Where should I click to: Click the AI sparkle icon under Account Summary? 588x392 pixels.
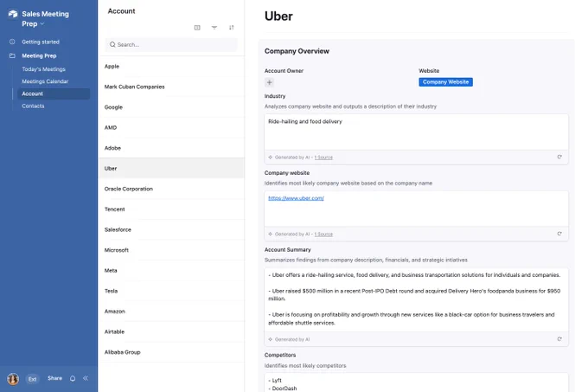coord(271,339)
